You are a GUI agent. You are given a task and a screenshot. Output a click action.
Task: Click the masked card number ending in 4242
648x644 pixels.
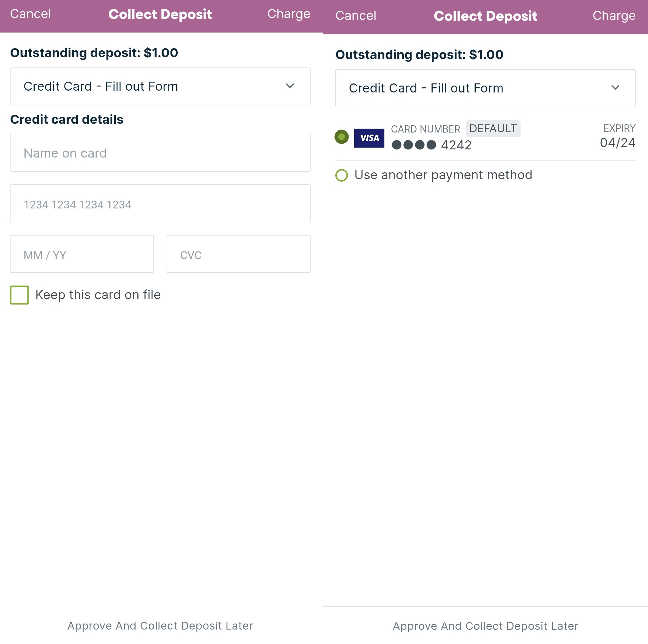coord(432,145)
